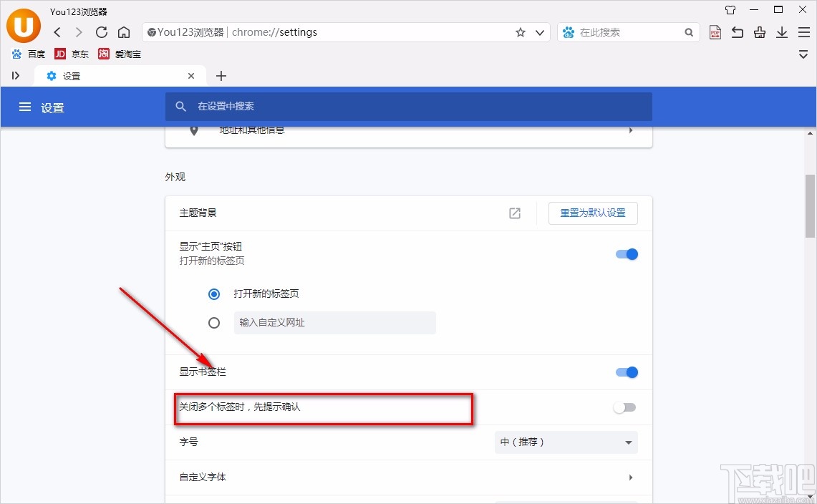Click the 在设置中搜索 search field
Screen dimensions: 817x504
409,107
